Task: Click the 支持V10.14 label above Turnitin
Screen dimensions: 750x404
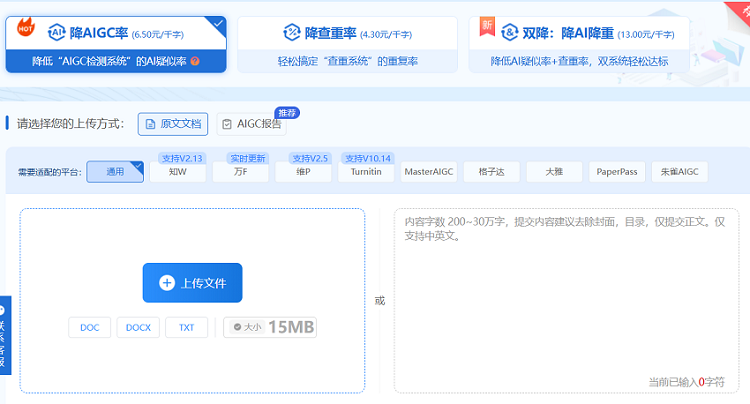Action: tap(368, 158)
